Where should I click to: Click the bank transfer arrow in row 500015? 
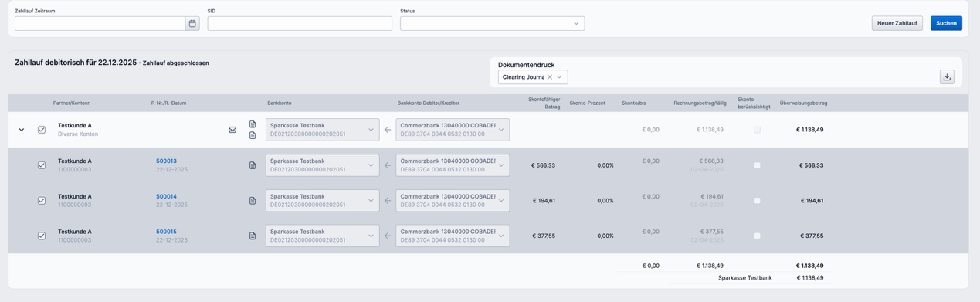point(388,236)
